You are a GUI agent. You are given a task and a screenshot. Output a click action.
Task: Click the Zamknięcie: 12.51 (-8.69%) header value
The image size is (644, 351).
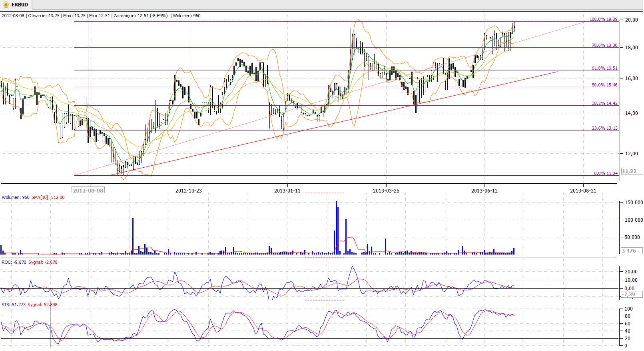click(x=141, y=16)
